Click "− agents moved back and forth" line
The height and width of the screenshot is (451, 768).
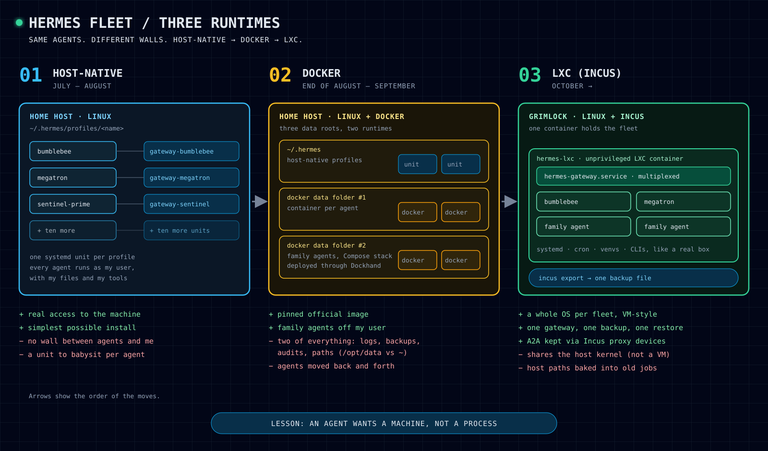click(332, 366)
